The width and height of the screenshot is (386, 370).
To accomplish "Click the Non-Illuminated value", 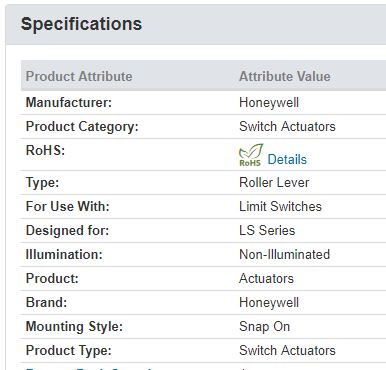I will point(284,254).
